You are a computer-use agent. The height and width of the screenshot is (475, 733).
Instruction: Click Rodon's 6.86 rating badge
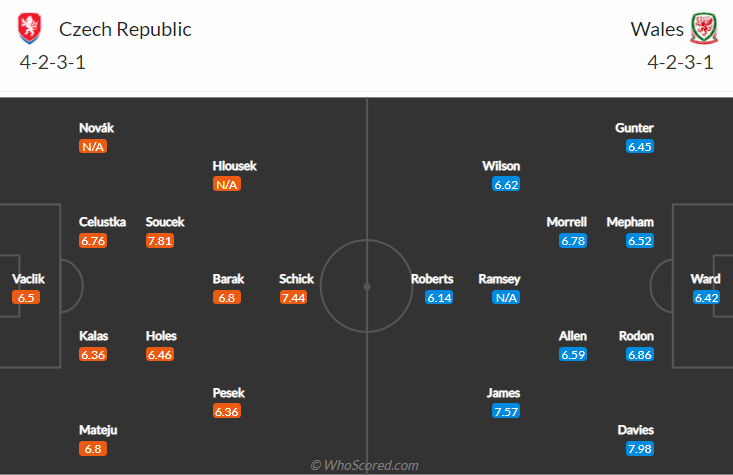point(640,354)
